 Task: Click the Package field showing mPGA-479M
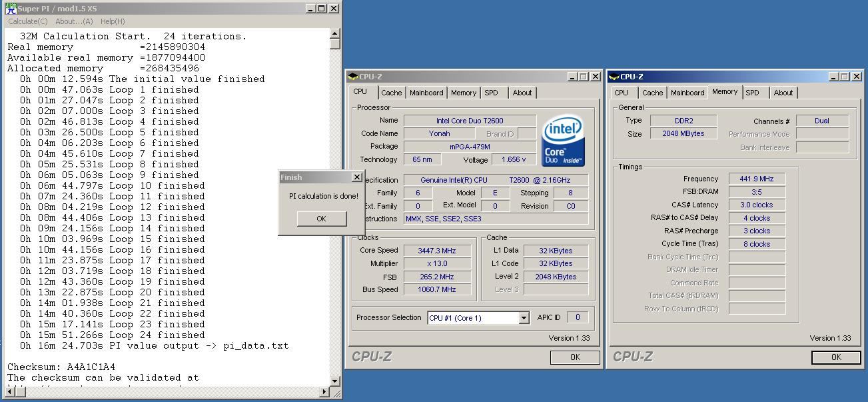[x=470, y=147]
